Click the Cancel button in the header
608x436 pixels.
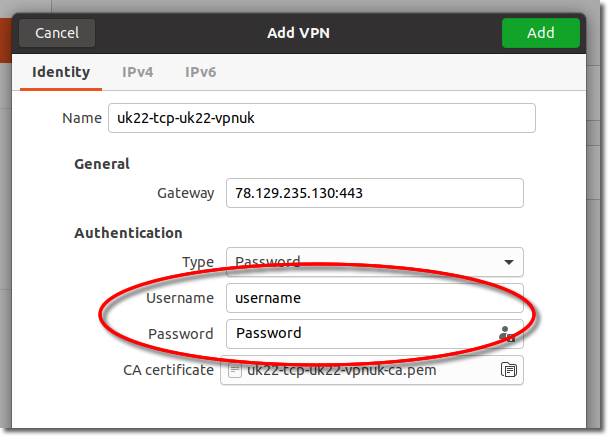click(x=57, y=33)
